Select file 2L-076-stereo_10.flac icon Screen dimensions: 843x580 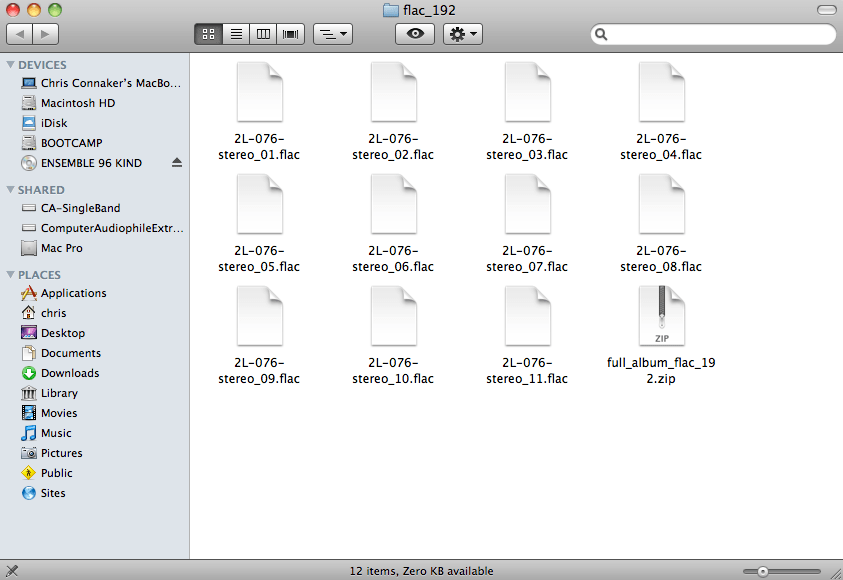394,316
